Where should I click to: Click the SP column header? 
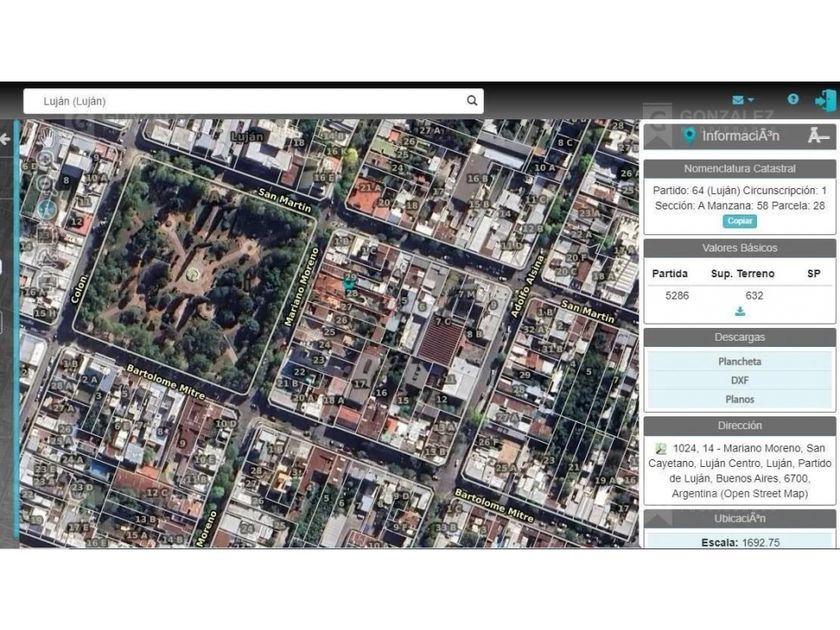(814, 274)
